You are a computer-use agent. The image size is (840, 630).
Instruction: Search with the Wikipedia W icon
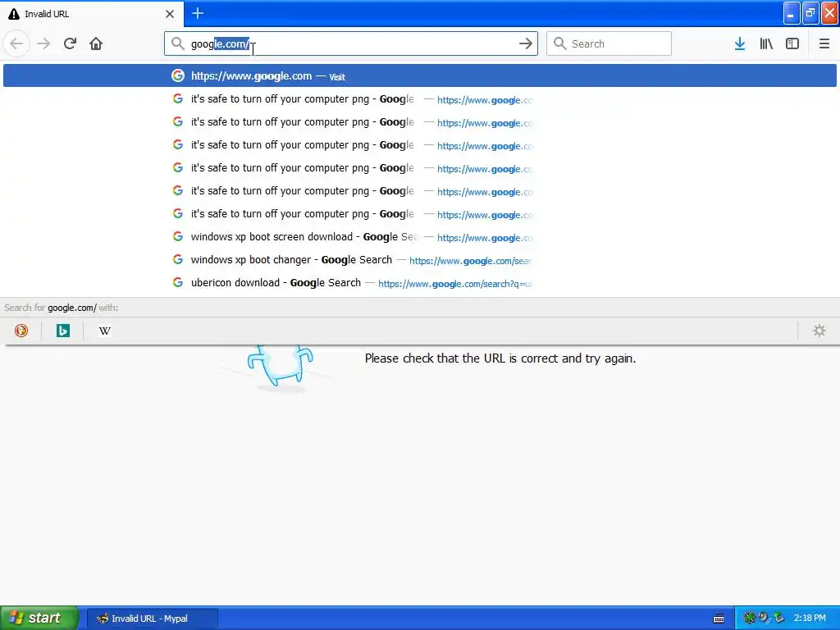[x=104, y=331]
